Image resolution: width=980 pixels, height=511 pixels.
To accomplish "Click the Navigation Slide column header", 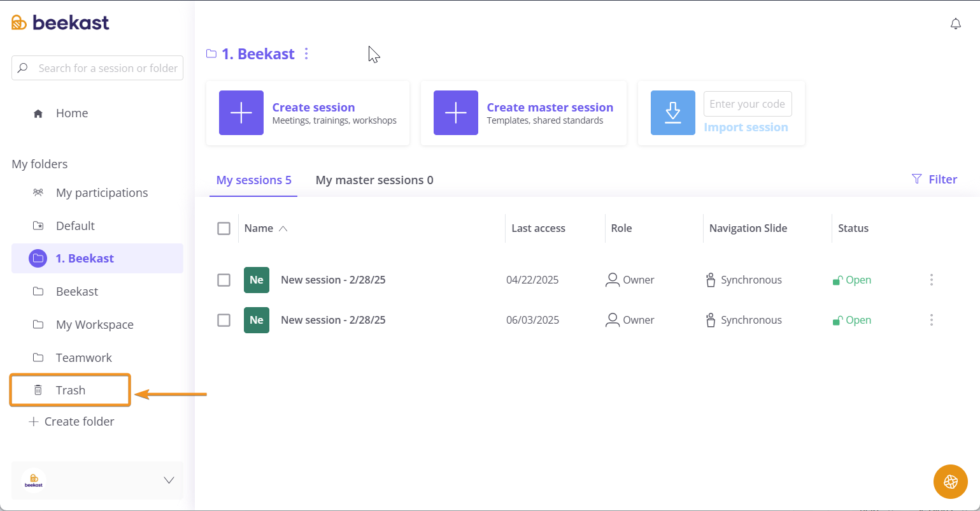I will pyautogui.click(x=748, y=228).
